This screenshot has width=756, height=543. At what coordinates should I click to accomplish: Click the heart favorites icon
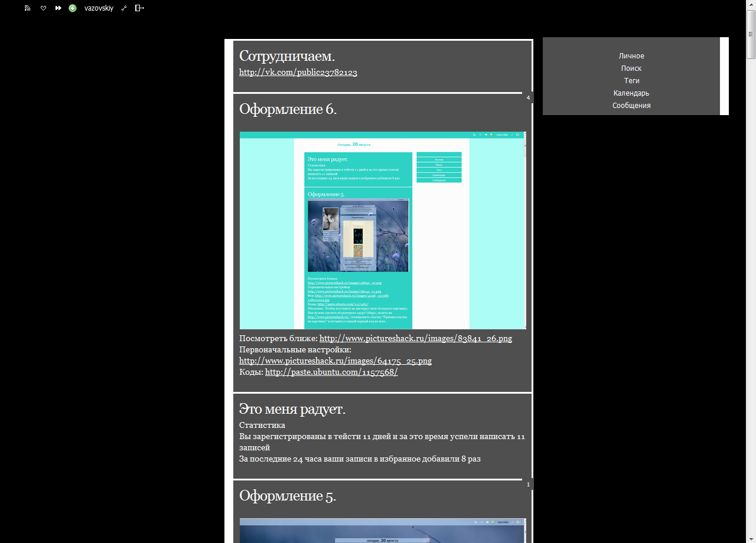click(43, 8)
